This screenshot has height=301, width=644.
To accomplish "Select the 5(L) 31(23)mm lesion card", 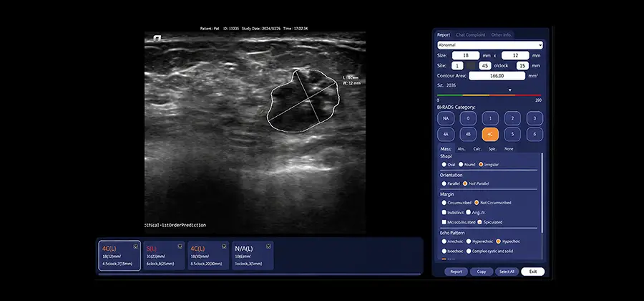I will click(x=164, y=255).
